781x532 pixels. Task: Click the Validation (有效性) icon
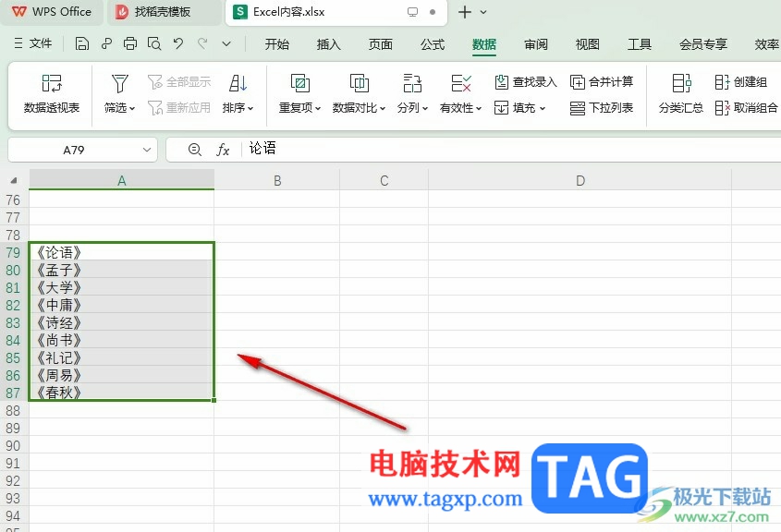tap(460, 83)
